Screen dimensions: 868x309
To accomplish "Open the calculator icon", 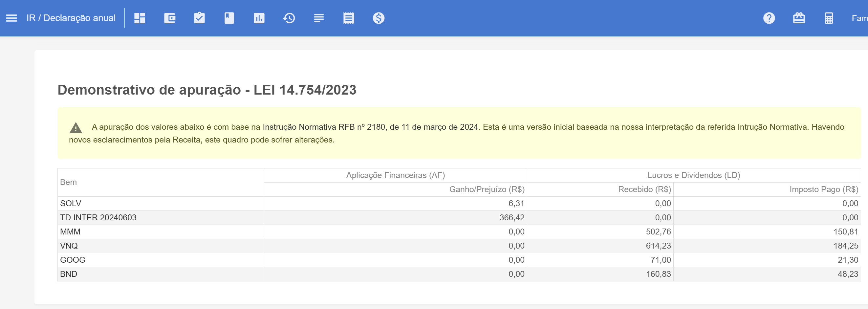I will point(829,18).
